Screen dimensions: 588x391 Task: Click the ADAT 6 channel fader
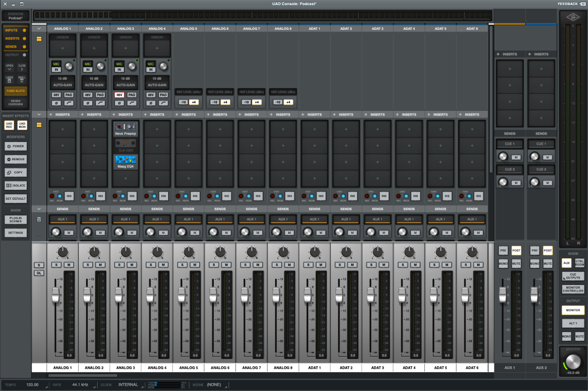[x=465, y=295]
